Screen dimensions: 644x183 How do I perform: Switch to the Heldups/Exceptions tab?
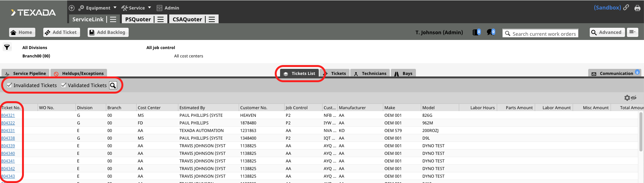79,73
